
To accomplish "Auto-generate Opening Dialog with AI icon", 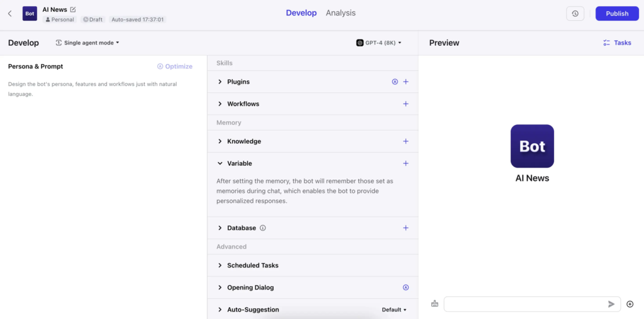I will (406, 288).
